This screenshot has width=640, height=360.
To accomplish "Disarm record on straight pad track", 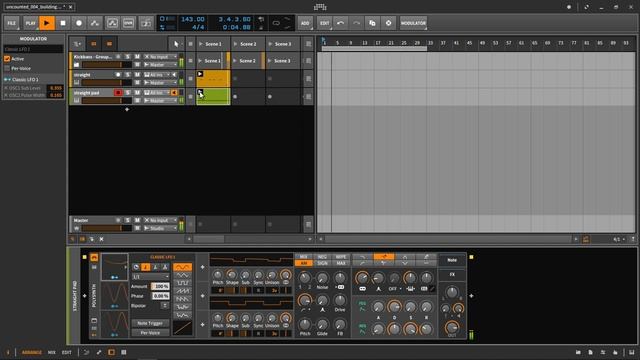I will tap(118, 93).
